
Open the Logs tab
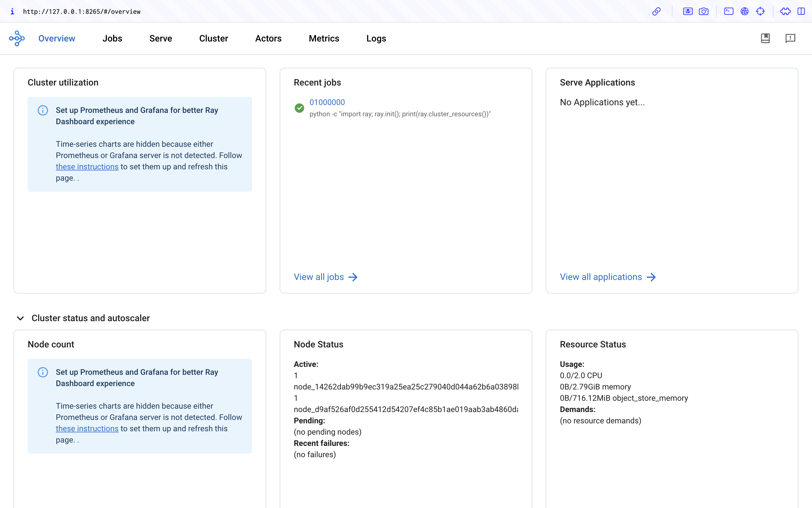[x=376, y=38]
